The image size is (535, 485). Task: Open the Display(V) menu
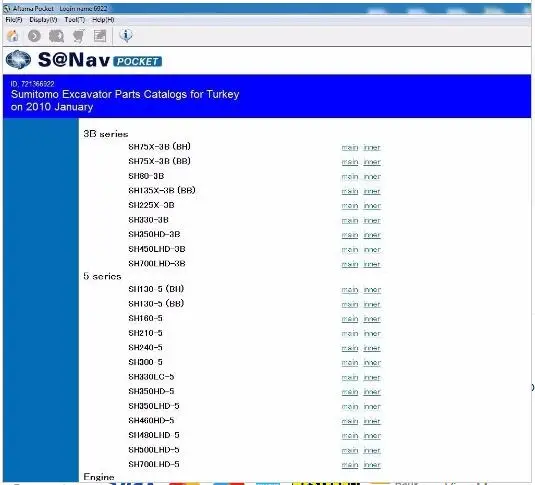[43, 20]
